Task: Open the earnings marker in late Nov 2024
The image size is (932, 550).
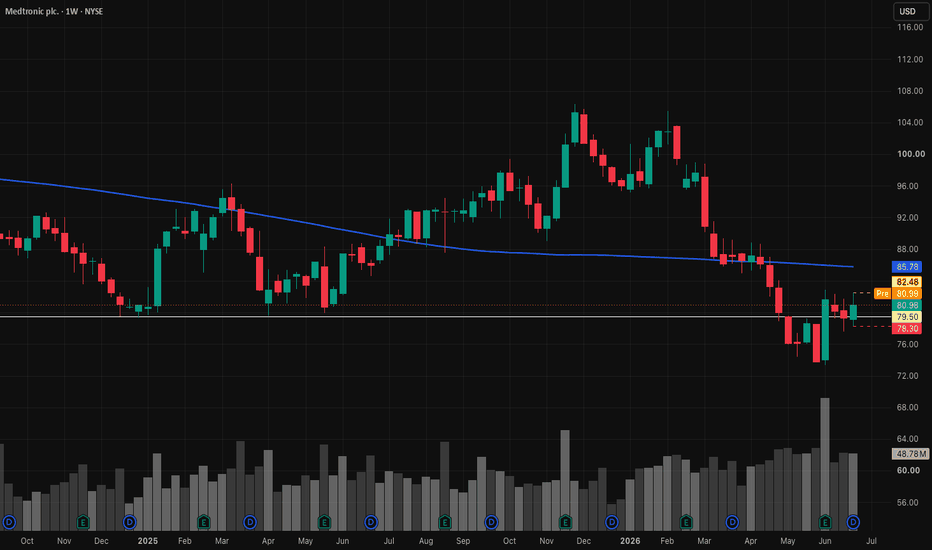Action: 83,522
